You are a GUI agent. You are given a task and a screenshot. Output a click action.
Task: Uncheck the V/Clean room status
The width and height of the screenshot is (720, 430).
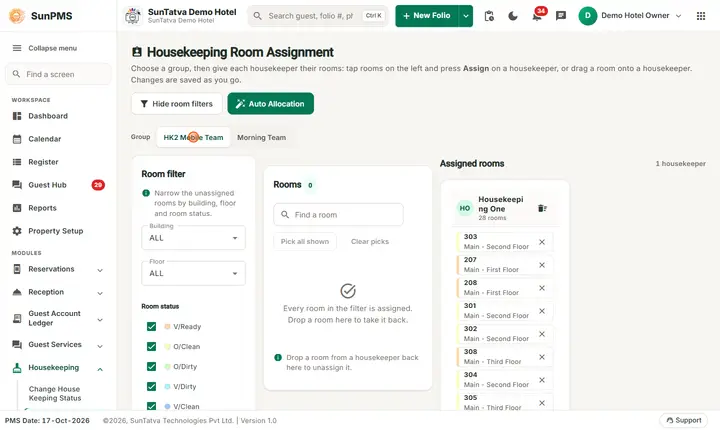151,406
